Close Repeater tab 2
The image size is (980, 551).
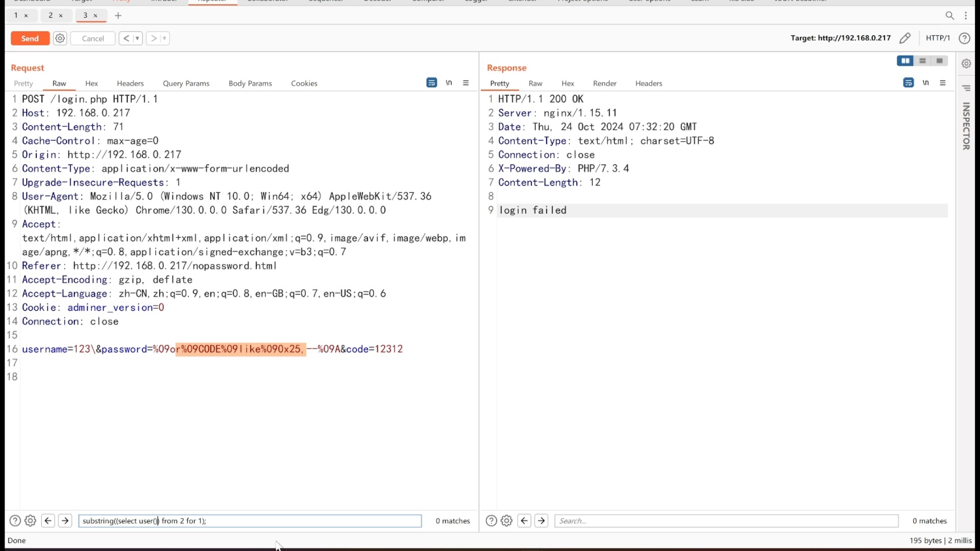click(x=61, y=16)
